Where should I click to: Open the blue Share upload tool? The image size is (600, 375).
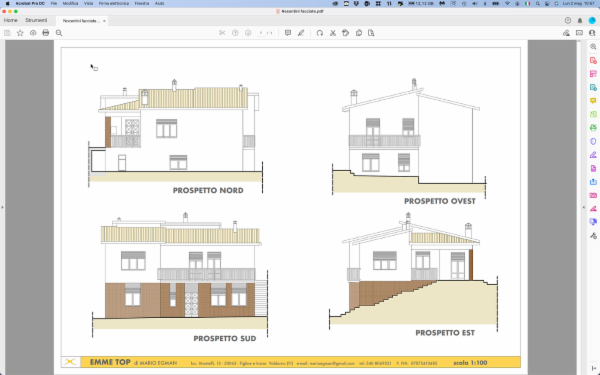(x=593, y=182)
